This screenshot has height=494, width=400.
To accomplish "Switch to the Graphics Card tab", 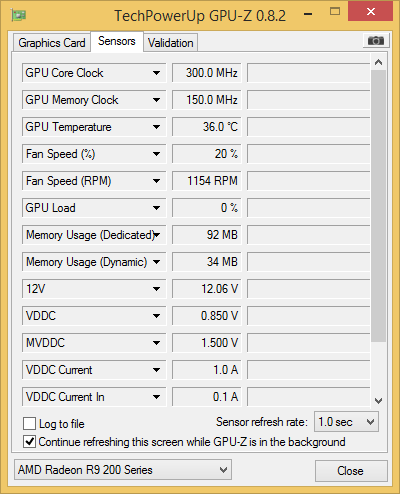I will pos(52,43).
